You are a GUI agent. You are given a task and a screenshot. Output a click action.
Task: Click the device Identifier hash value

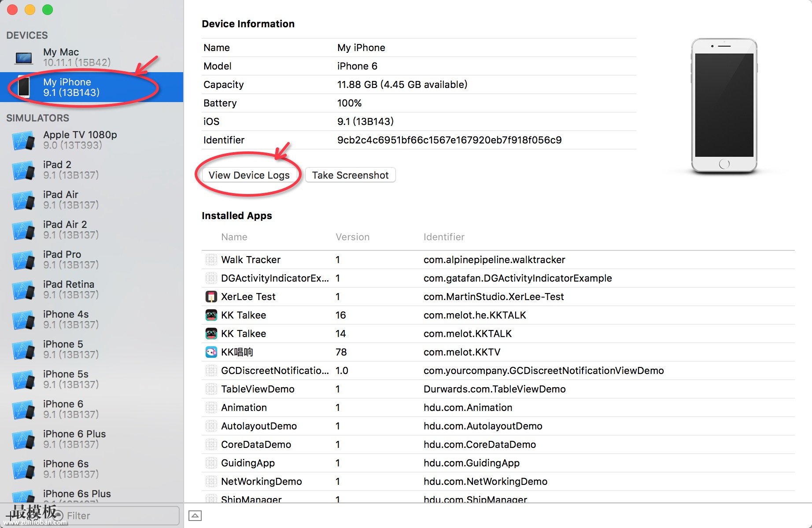pos(449,140)
